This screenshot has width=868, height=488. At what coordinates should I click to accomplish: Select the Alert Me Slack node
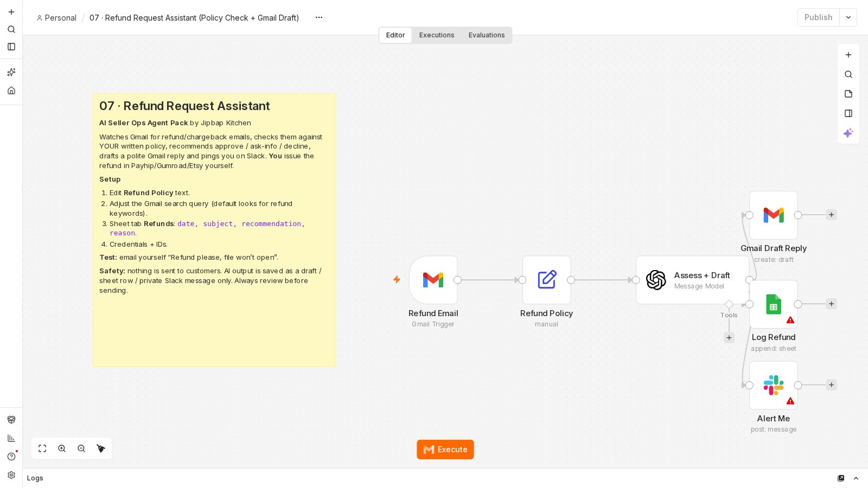tap(774, 386)
